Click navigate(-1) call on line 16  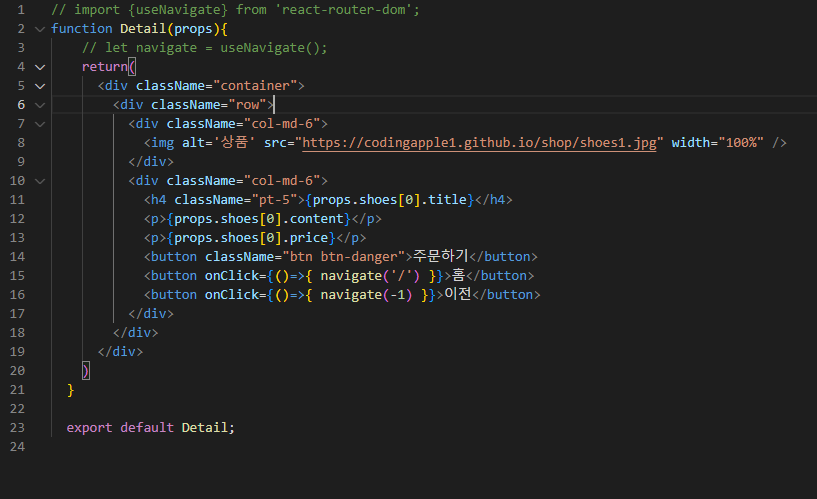point(366,295)
